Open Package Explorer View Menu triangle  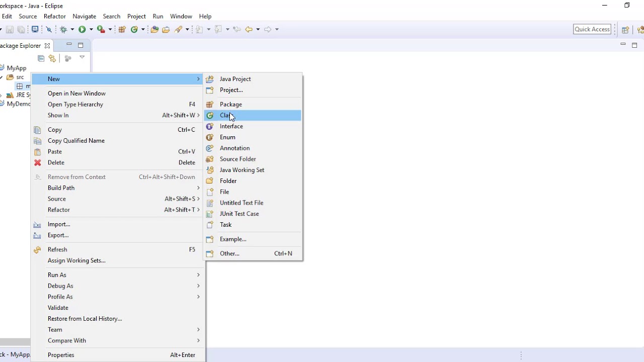[82, 58]
